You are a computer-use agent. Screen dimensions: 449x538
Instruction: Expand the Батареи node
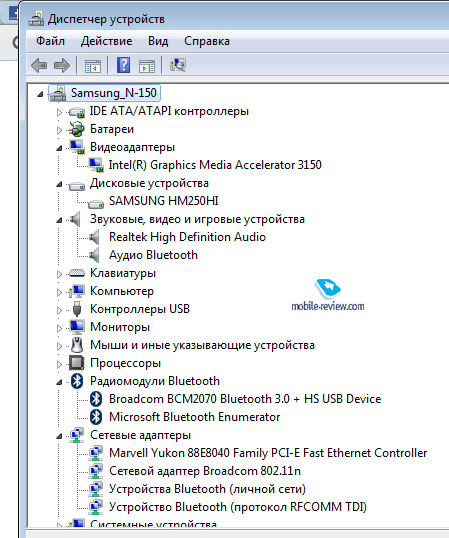pos(59,130)
